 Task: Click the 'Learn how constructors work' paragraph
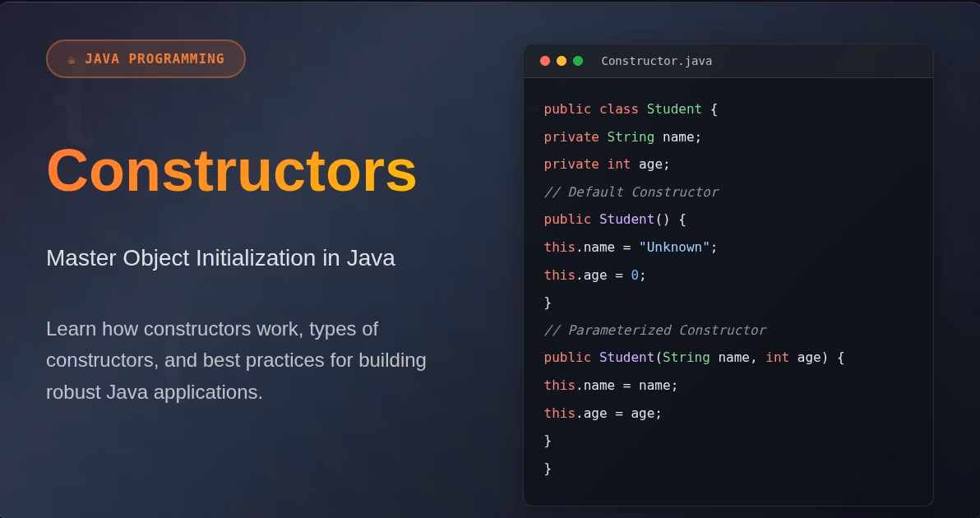236,360
